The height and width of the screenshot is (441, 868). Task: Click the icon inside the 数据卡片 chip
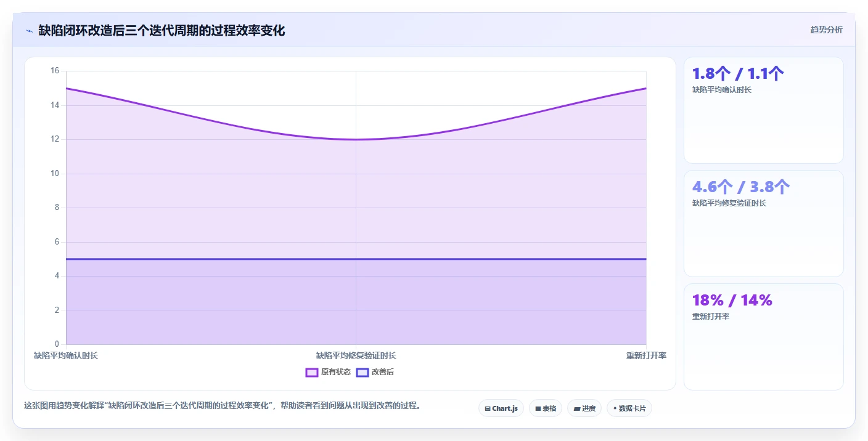pyautogui.click(x=615, y=408)
